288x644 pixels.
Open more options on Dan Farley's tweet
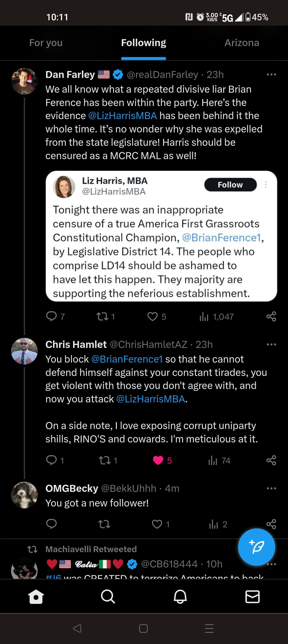click(x=271, y=74)
